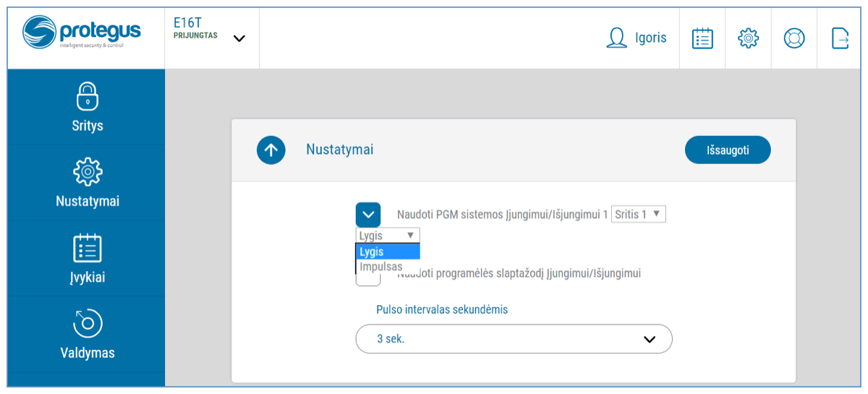Click the lifebuoy help icon
868x394 pixels.
794,38
